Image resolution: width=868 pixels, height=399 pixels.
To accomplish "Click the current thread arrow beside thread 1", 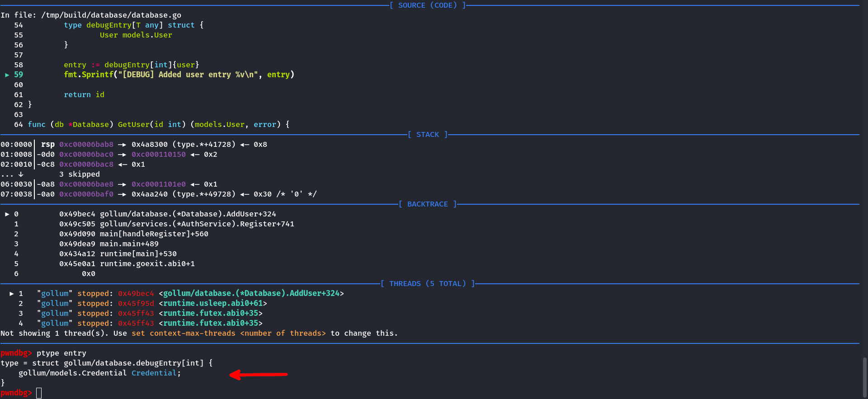I will [12, 294].
